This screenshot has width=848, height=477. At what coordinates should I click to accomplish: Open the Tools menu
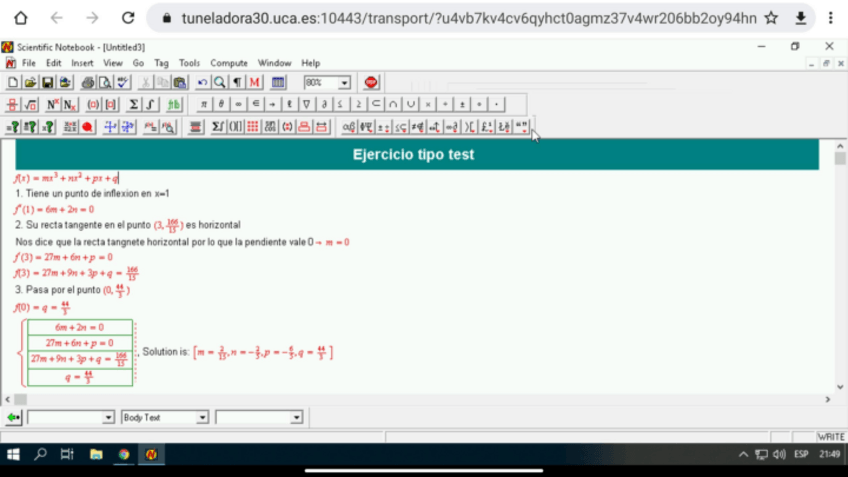[x=189, y=63]
